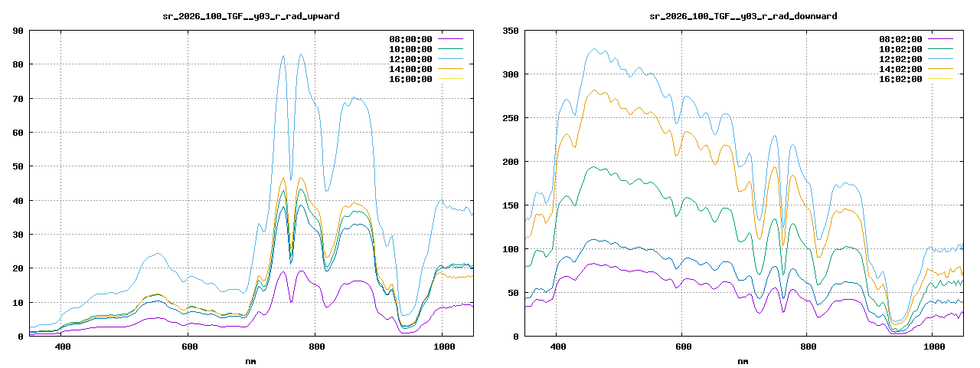
Task: Click the 600 x-axis tick on right chart
Action: [x=681, y=347]
